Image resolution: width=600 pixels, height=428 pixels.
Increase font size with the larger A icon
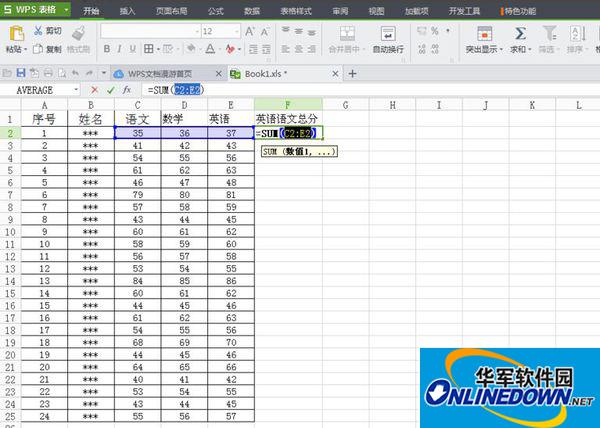point(249,31)
